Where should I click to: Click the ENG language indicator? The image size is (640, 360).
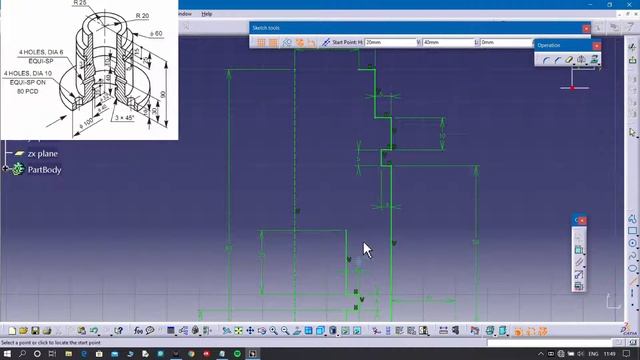[593, 354]
